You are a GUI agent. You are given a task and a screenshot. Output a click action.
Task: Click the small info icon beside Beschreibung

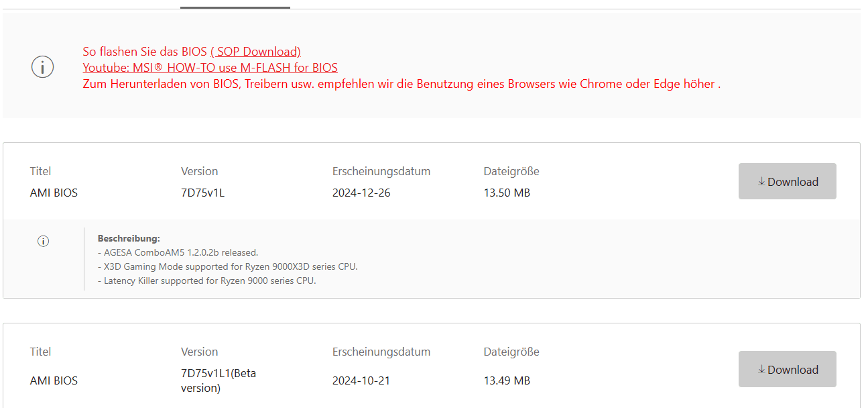pyautogui.click(x=44, y=242)
